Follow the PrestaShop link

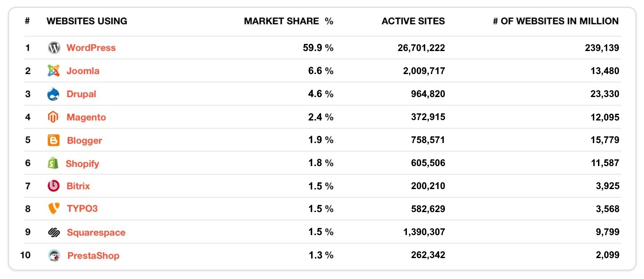93,255
